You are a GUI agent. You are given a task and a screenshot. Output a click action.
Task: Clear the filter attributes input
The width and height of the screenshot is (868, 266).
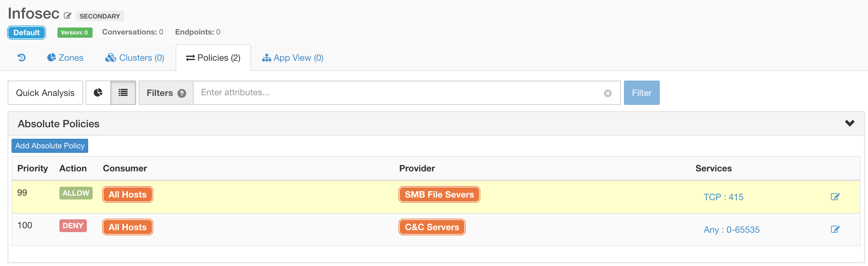click(x=607, y=93)
